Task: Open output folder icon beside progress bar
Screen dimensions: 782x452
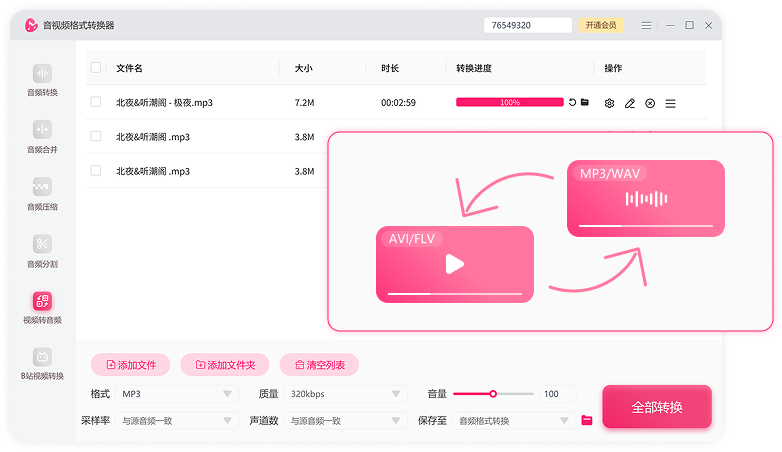Action: (x=585, y=103)
